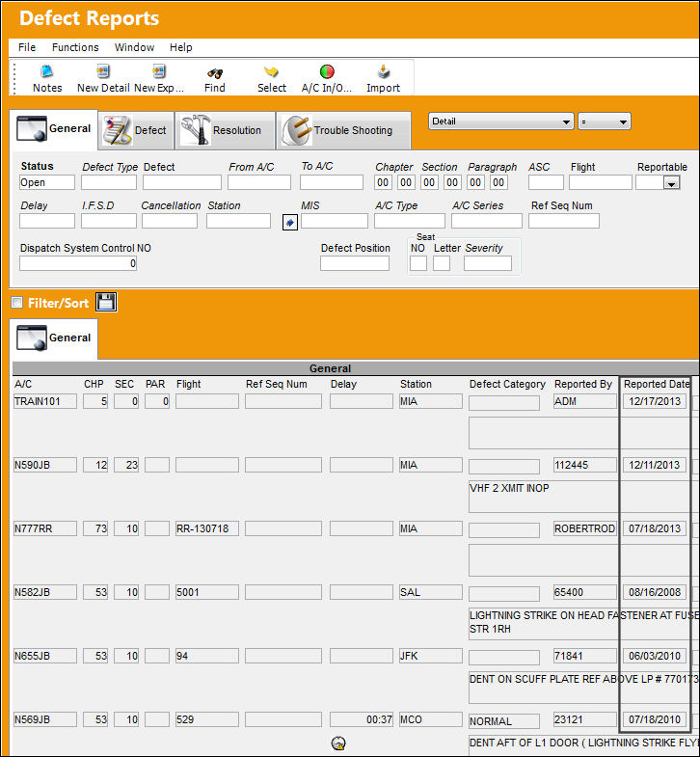Open the Notes toolbar icon
The height and width of the screenshot is (757, 700).
tap(47, 72)
